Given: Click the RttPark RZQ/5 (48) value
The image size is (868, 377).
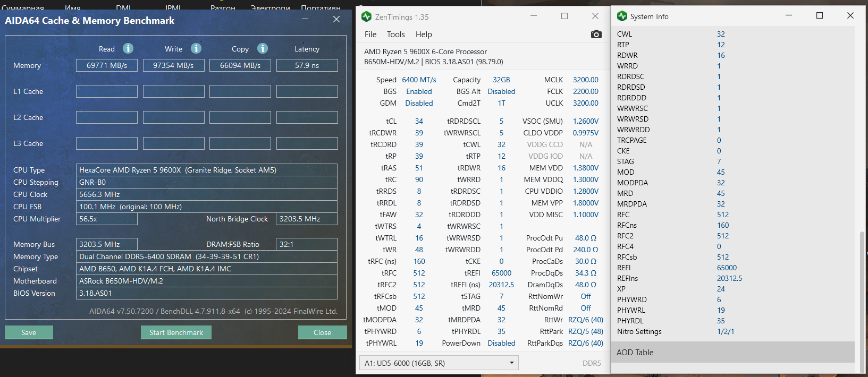Looking at the screenshot, I should point(585,331).
